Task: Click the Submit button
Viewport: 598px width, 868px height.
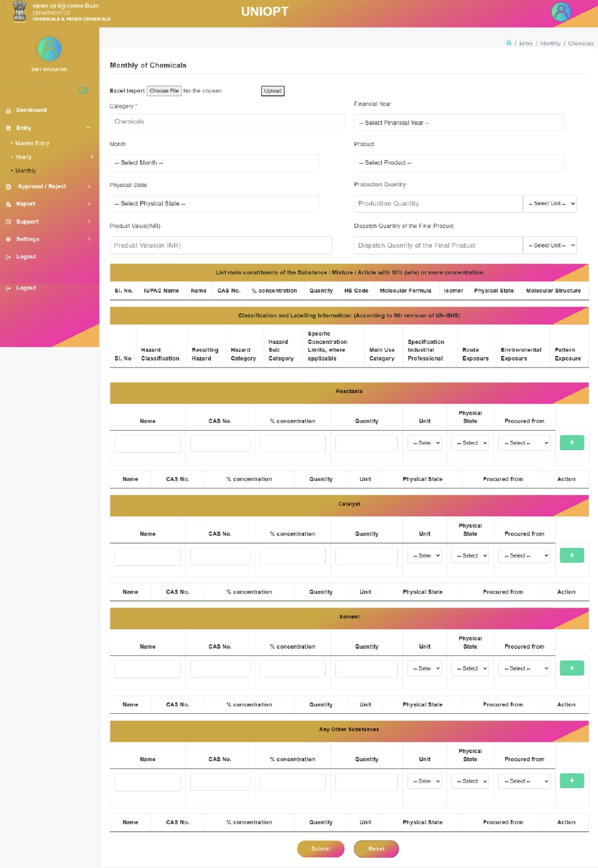Action: click(x=321, y=848)
